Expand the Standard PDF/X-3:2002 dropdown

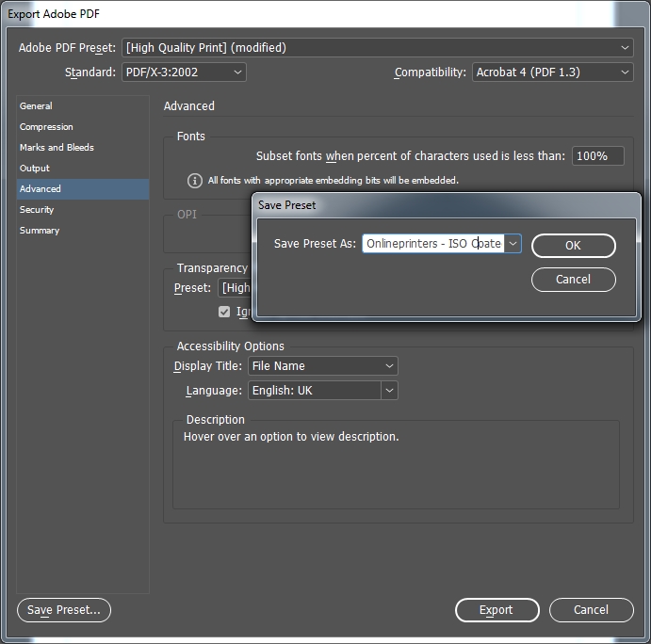coord(184,72)
